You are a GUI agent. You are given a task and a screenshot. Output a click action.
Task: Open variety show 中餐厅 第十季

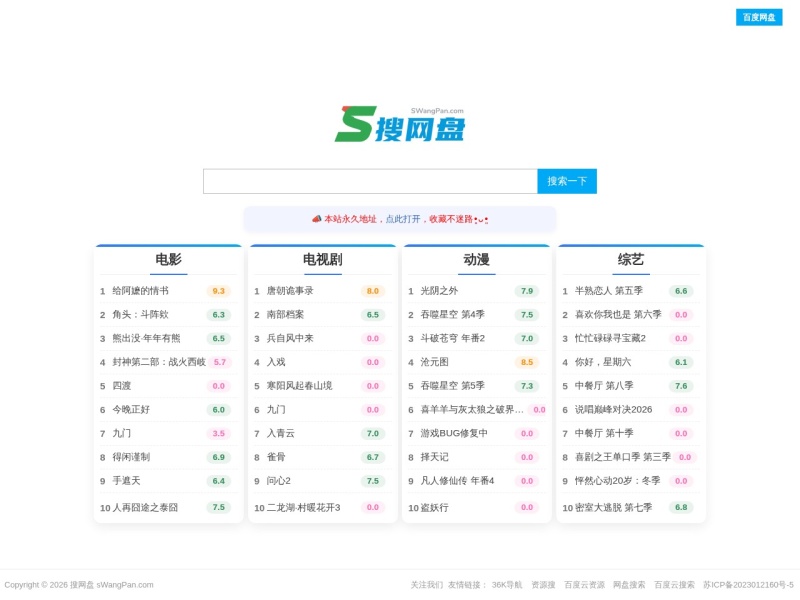(x=604, y=433)
